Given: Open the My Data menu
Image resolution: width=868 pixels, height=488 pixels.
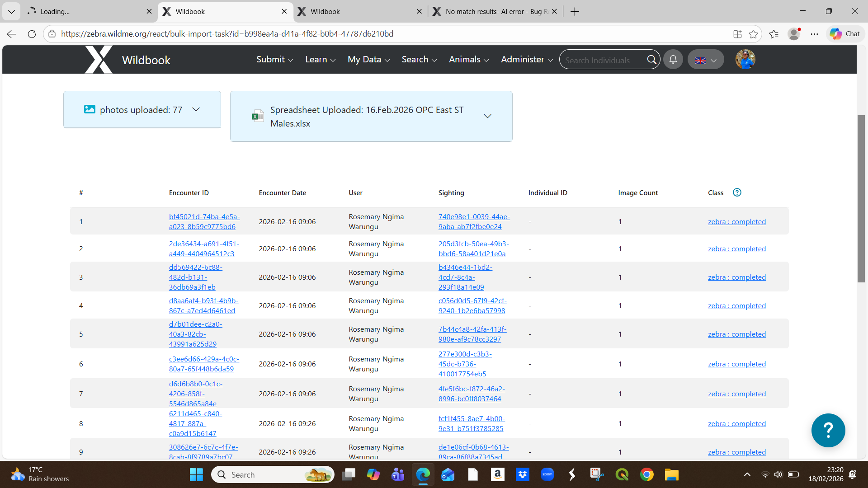Looking at the screenshot, I should click(368, 60).
